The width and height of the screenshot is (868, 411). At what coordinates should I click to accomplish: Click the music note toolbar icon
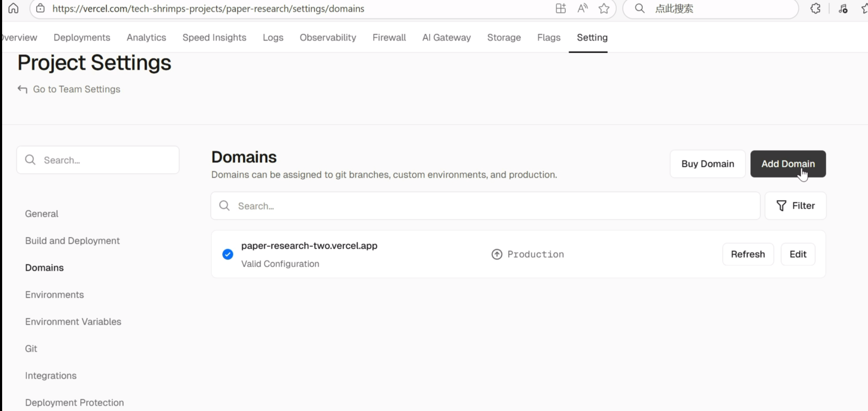pyautogui.click(x=843, y=9)
